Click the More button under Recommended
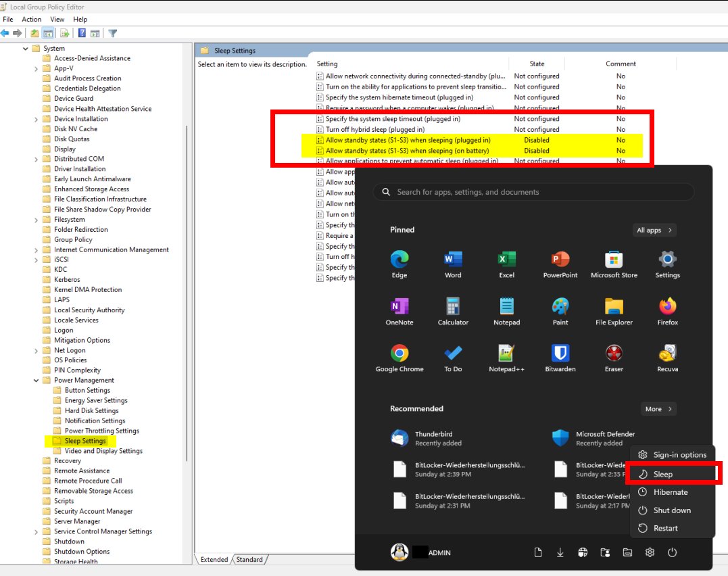728x576 pixels. click(x=658, y=409)
